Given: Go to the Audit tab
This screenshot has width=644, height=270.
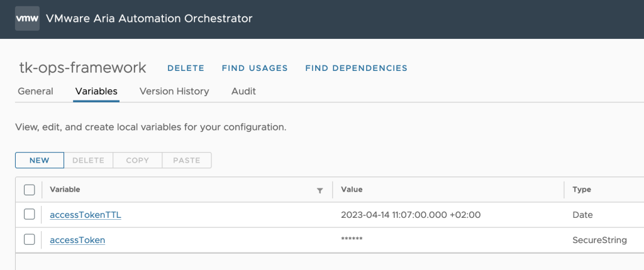Looking at the screenshot, I should [243, 91].
